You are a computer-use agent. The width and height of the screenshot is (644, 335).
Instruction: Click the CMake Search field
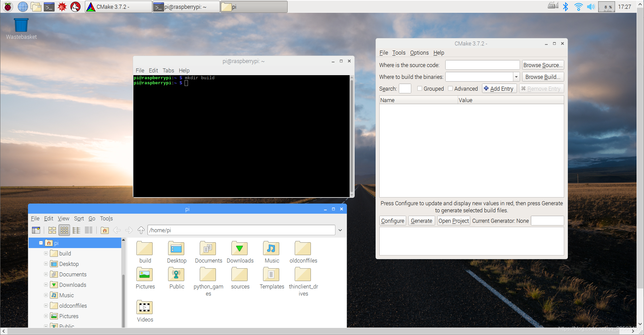(x=405, y=89)
